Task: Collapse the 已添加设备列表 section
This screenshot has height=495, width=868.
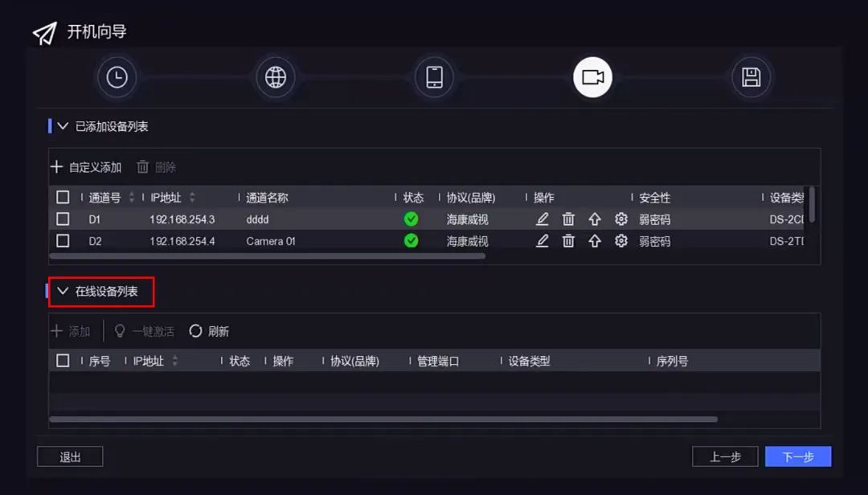Action: (63, 126)
